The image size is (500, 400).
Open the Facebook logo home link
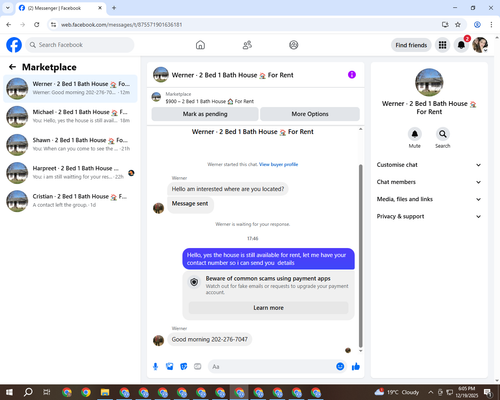[14, 45]
